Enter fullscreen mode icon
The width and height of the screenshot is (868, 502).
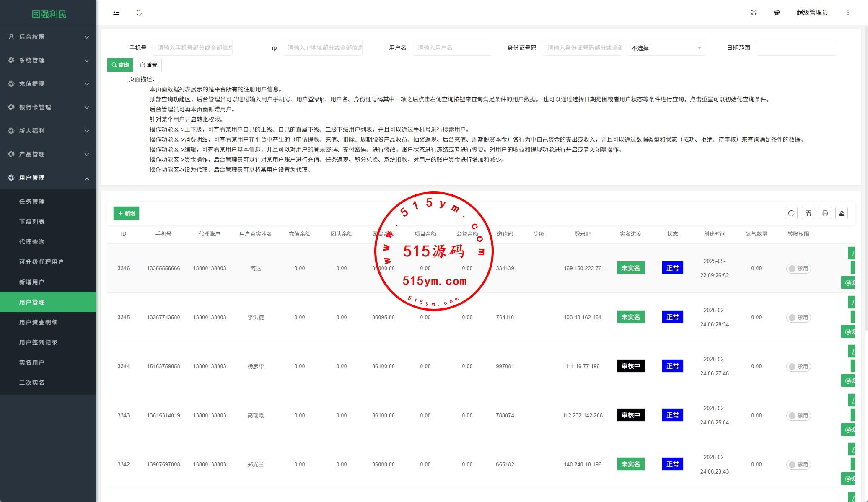tap(754, 13)
